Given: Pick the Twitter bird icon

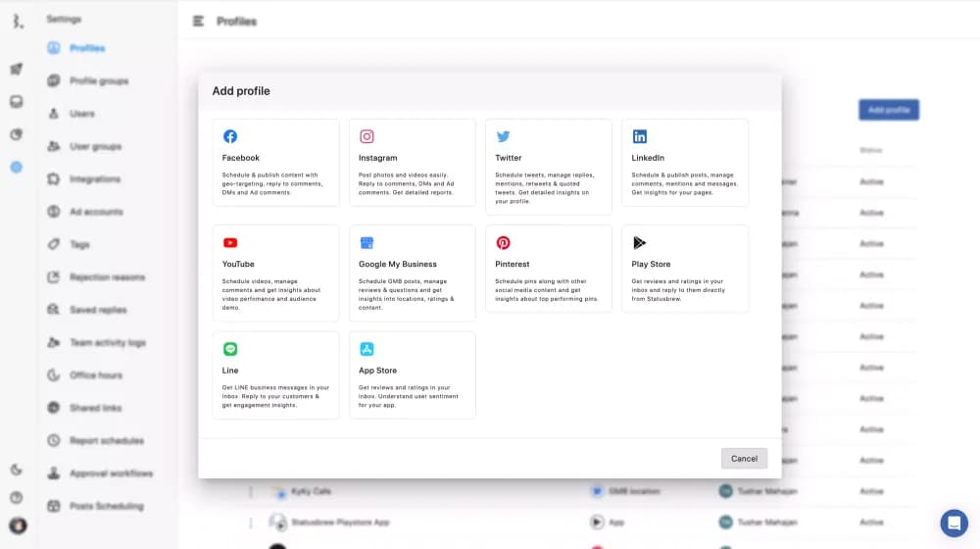Looking at the screenshot, I should [503, 136].
